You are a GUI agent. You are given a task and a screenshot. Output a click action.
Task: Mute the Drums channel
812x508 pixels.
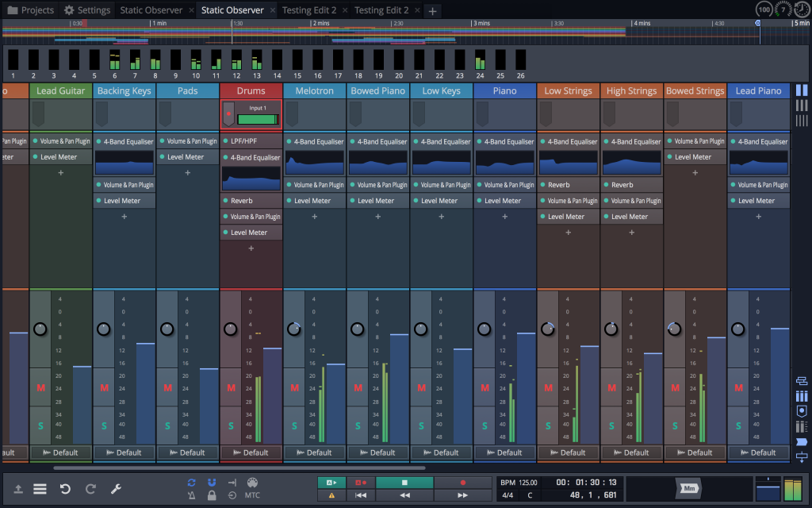(x=231, y=388)
